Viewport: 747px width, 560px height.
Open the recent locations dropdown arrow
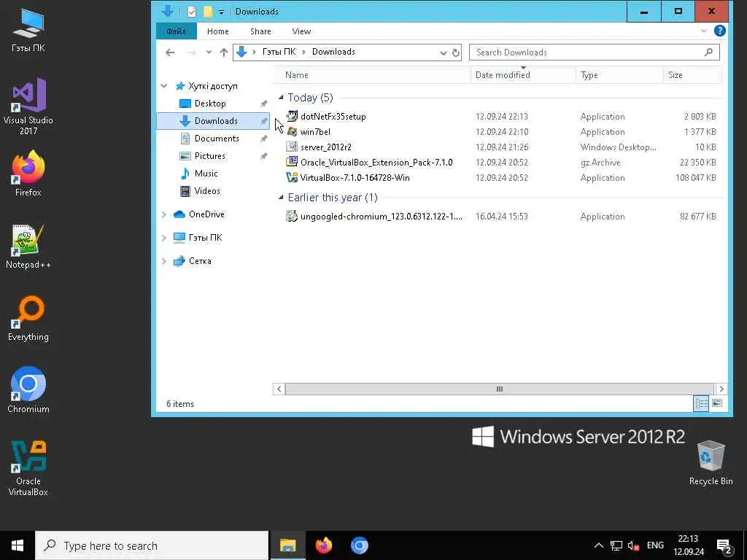[209, 52]
